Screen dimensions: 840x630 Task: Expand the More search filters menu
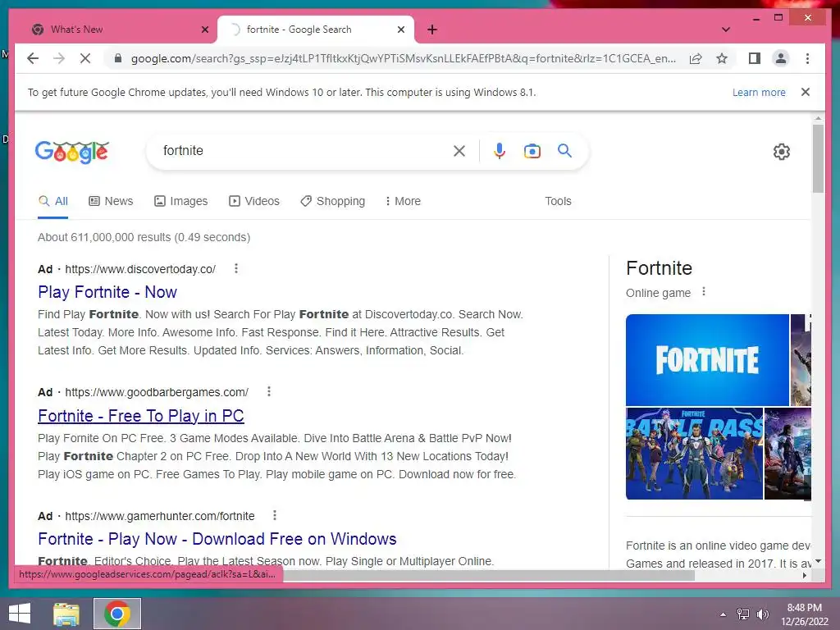click(403, 201)
